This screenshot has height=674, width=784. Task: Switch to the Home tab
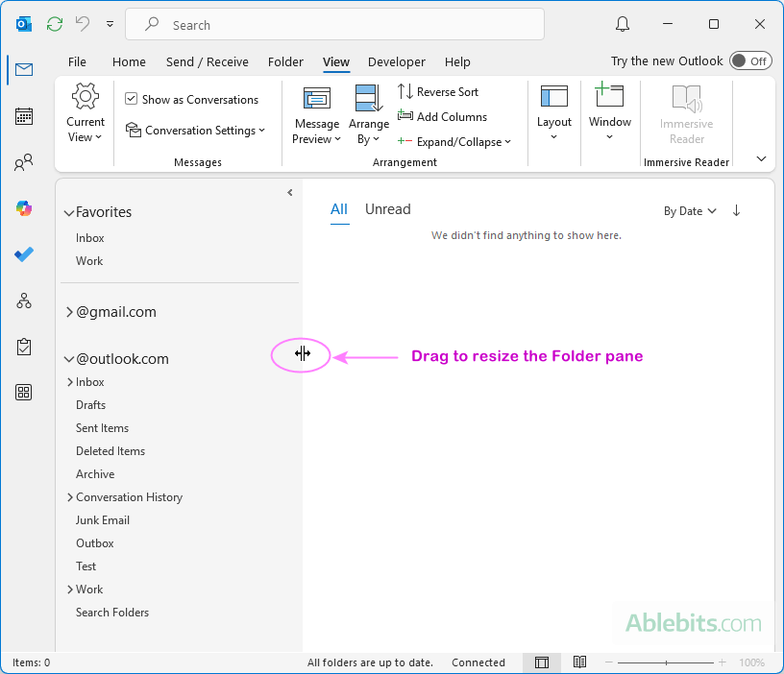[x=129, y=62]
